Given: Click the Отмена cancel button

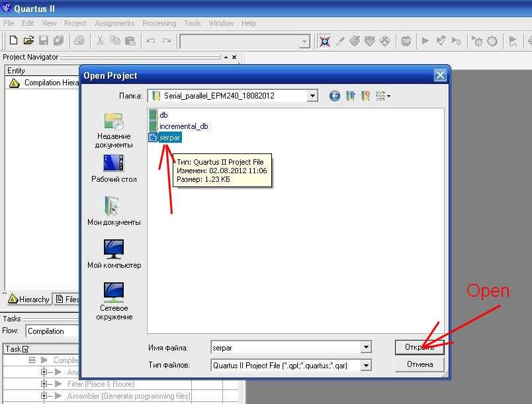Looking at the screenshot, I should pos(420,365).
